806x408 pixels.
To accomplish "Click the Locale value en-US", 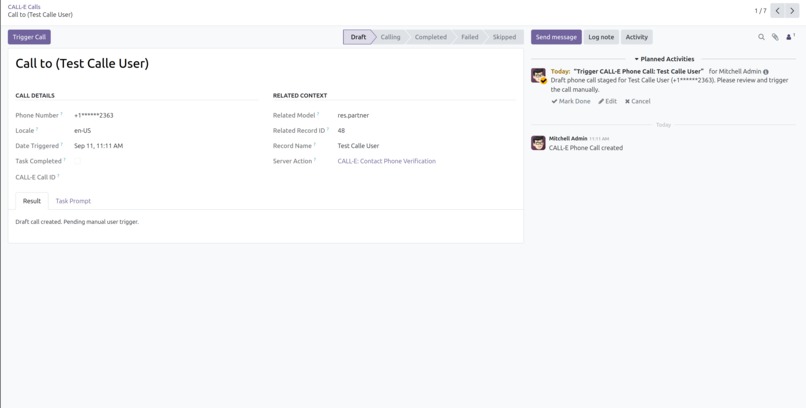I will tap(82, 131).
